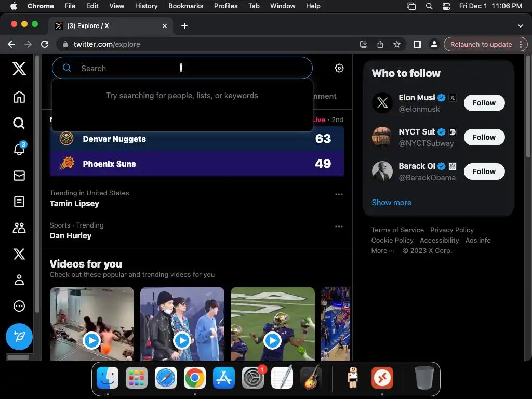Click the X logo at top of sidebar
The width and height of the screenshot is (532, 399).
[x=19, y=69]
